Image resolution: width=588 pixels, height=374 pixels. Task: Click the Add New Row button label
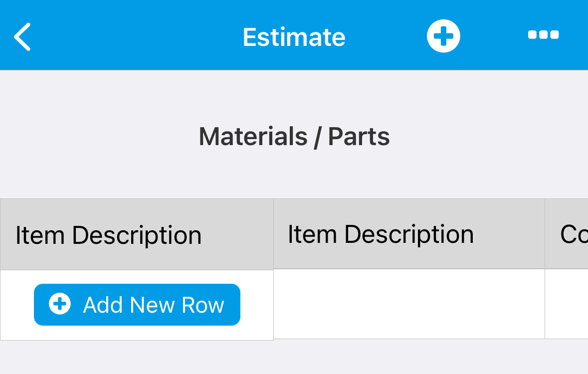coord(154,305)
